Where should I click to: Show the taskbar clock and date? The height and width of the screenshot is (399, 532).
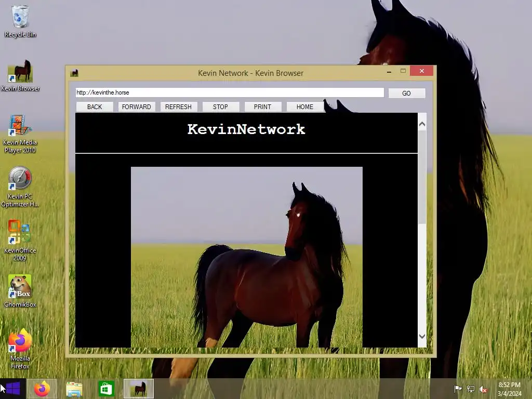click(509, 389)
